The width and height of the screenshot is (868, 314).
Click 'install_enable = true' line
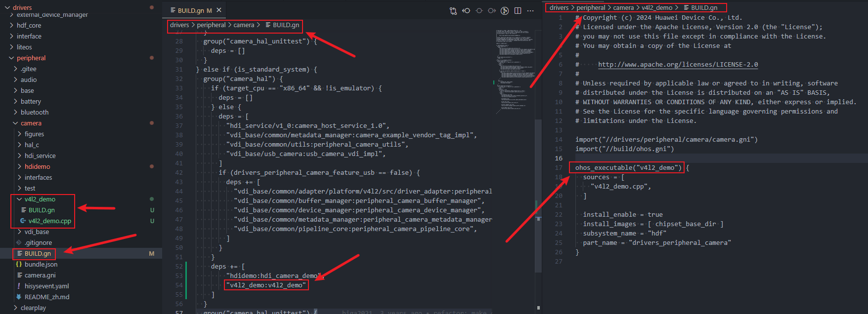623,214
